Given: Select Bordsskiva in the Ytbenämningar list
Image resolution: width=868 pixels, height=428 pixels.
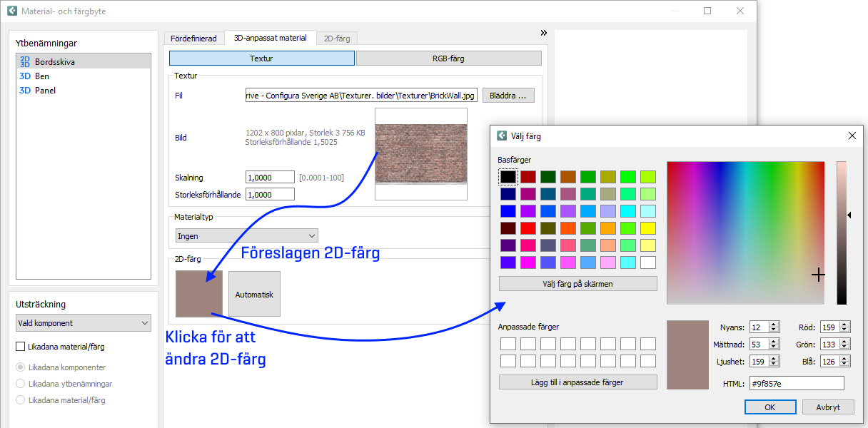Looking at the screenshot, I should point(84,62).
